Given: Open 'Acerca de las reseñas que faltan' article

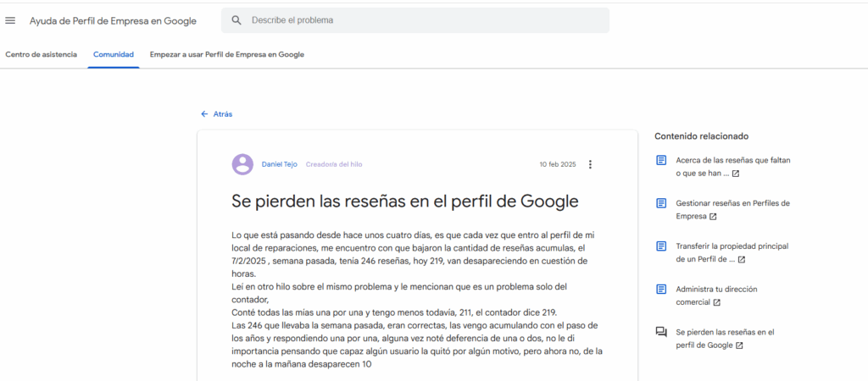Looking at the screenshot, I should click(733, 167).
